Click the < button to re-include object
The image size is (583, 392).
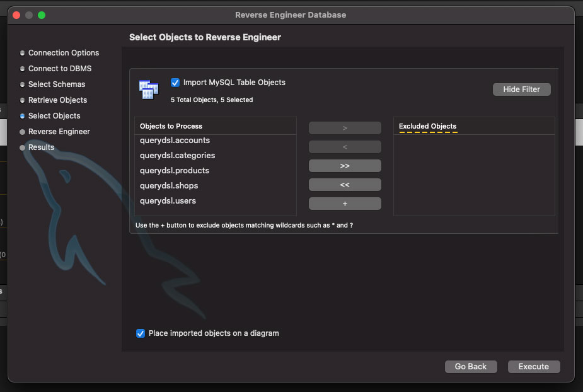(x=345, y=147)
